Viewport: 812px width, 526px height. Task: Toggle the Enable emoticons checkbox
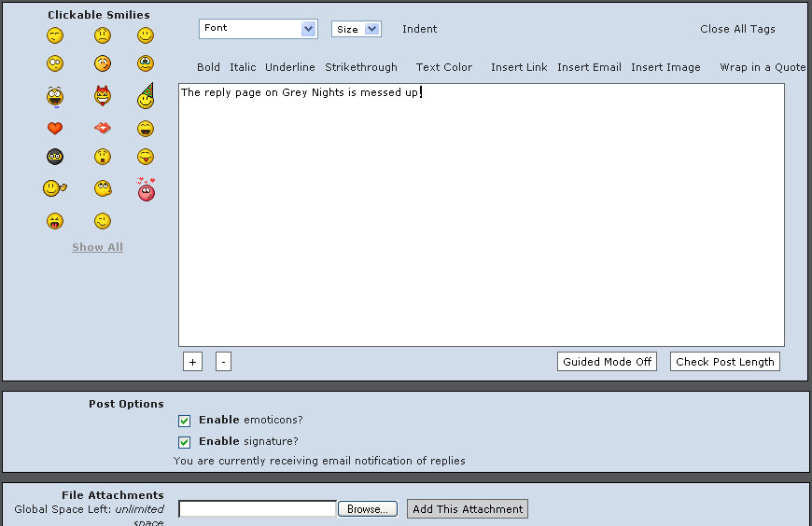185,421
